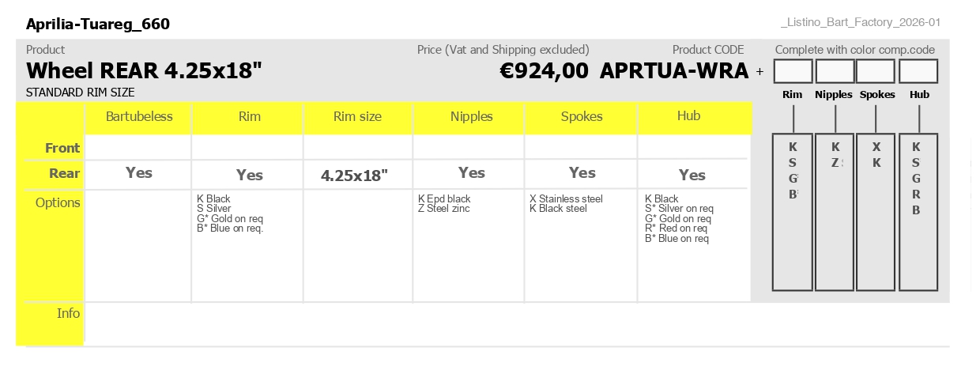Select G* Gold on req rim option
The width and height of the screenshot is (980, 374).
click(x=230, y=219)
